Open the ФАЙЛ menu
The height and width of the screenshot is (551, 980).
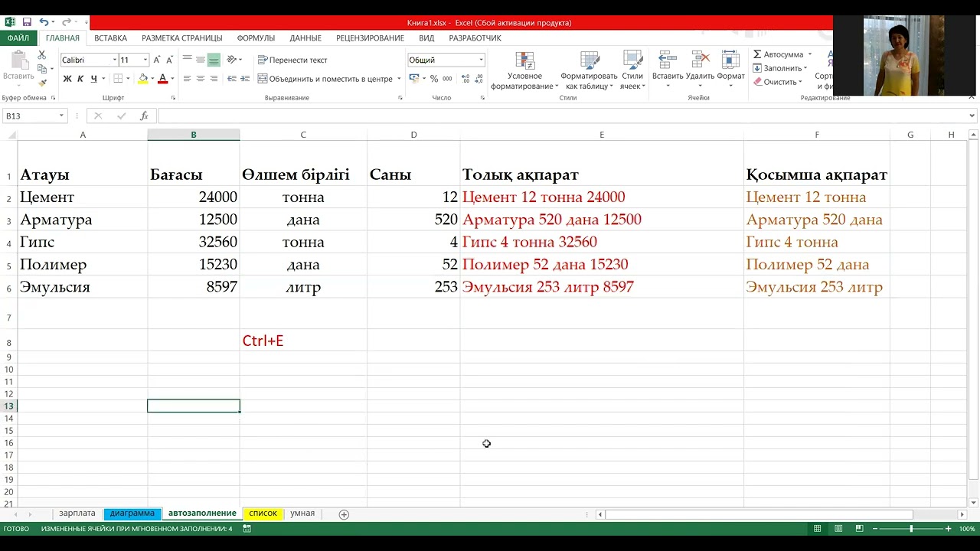coord(18,37)
